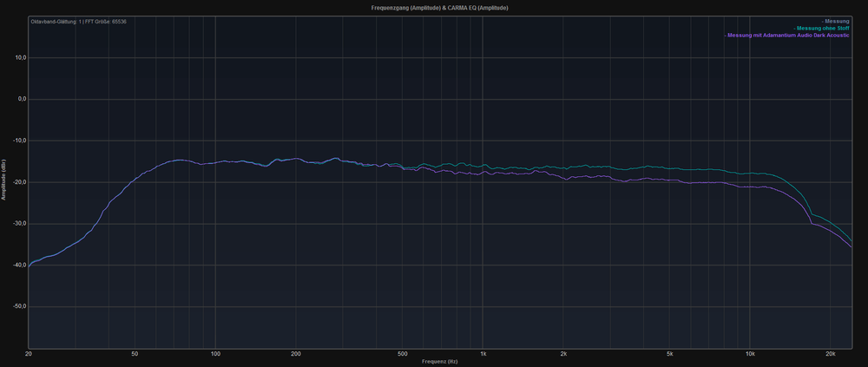Image resolution: width=868 pixels, height=367 pixels.
Task: Click the 100 tick on the frequency axis
Action: pyautogui.click(x=215, y=354)
